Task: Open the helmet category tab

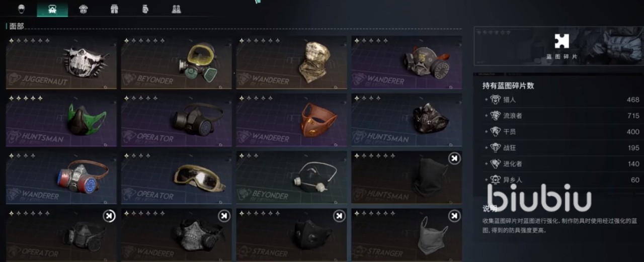Action: click(21, 9)
